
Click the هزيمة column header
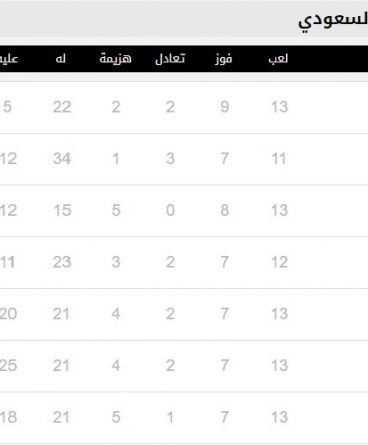pos(115,58)
